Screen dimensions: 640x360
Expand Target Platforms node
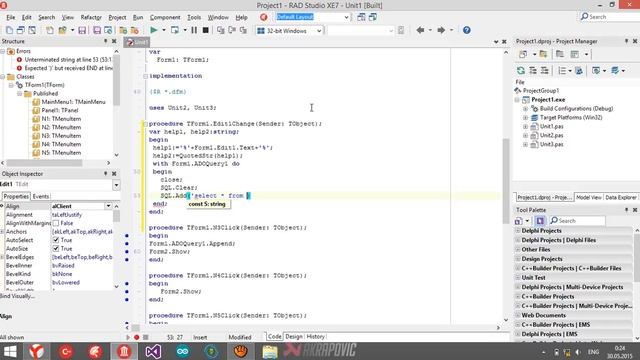[525, 118]
